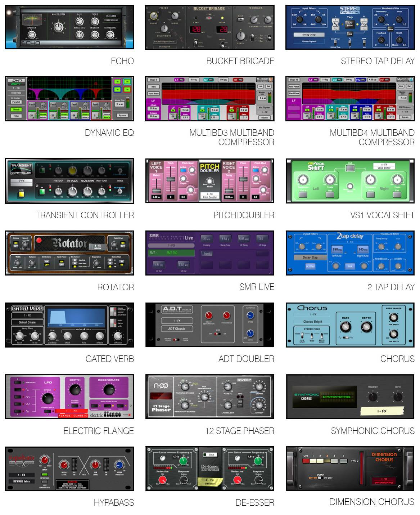Click the LF Input red knob on Hypabass
Viewport: 420px width, 515px height.
click(x=45, y=461)
